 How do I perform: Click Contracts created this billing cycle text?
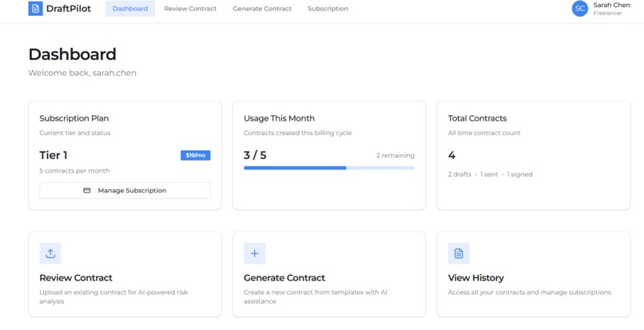(297, 133)
